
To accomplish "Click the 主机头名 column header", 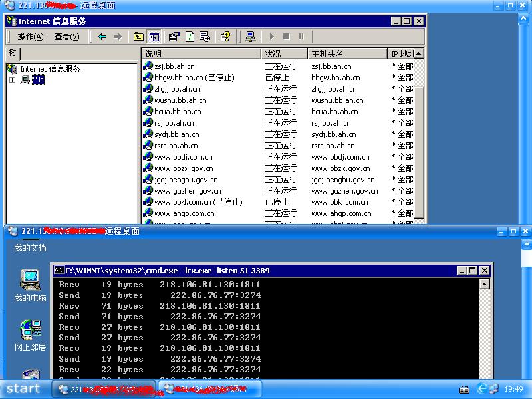I will tap(346, 53).
